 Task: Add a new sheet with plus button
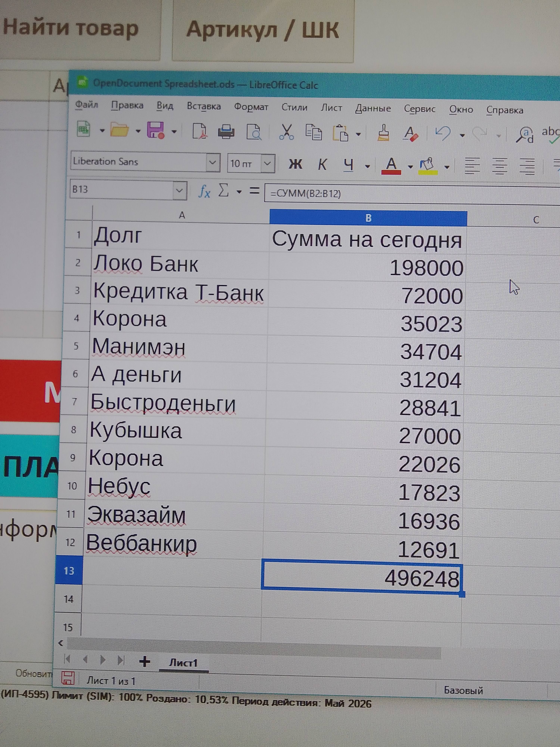click(x=144, y=661)
